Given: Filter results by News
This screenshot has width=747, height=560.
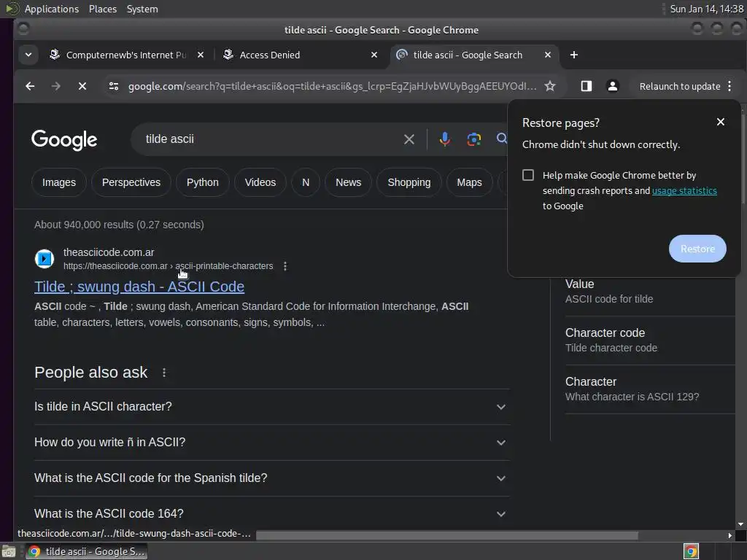Looking at the screenshot, I should click(x=348, y=182).
